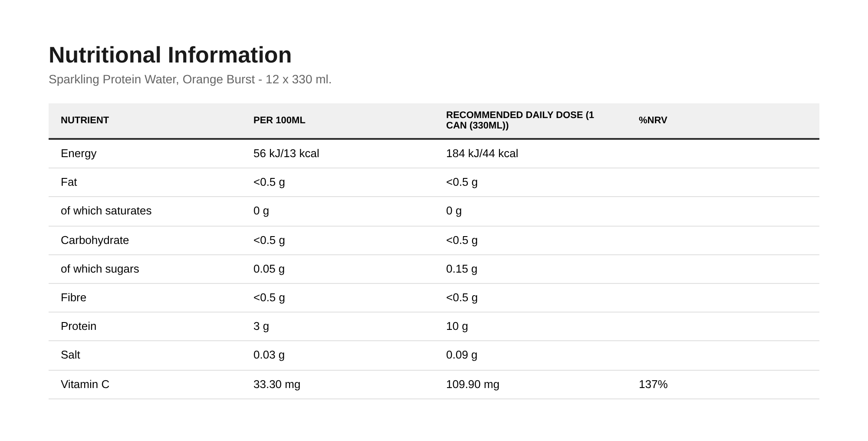Image resolution: width=868 pixels, height=441 pixels.
Task: Select the Energy row label
Action: (x=79, y=154)
